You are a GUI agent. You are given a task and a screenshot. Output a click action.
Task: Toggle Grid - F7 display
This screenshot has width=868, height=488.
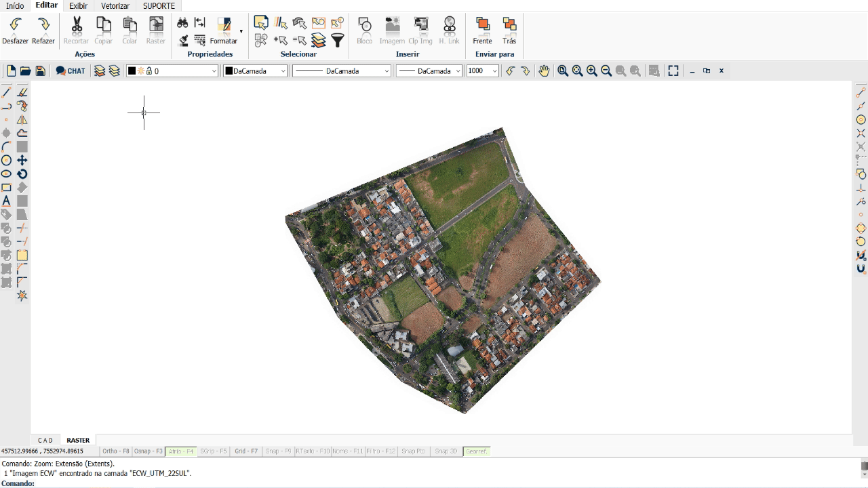(x=246, y=451)
